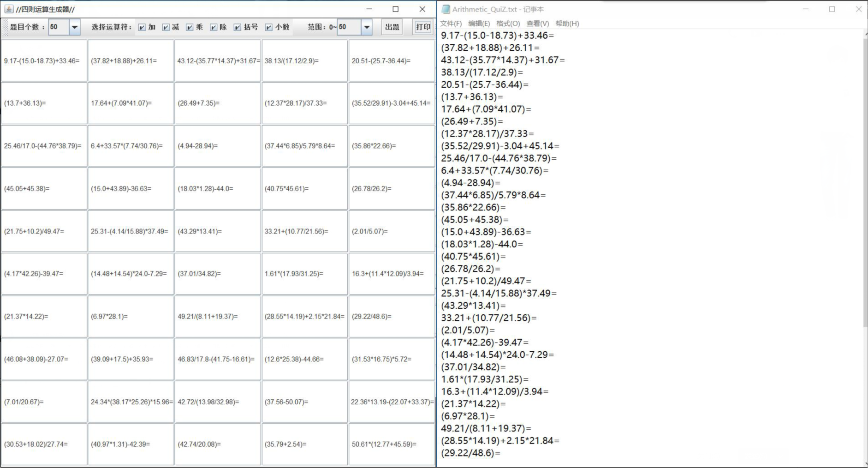Viewport: 868px width, 468px height.
Task: Minimize the 四则运算生成器 window
Action: pyautogui.click(x=369, y=9)
